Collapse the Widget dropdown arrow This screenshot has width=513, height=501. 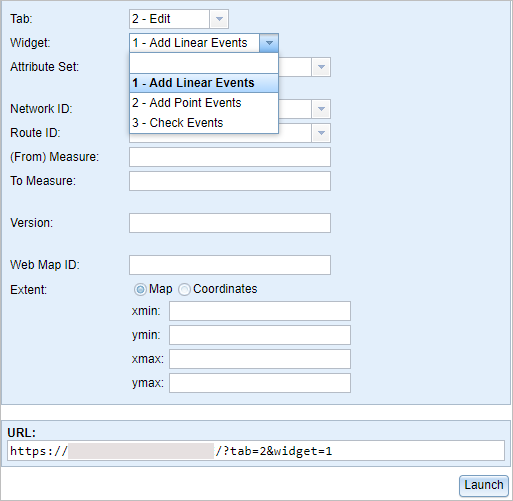pyautogui.click(x=269, y=43)
